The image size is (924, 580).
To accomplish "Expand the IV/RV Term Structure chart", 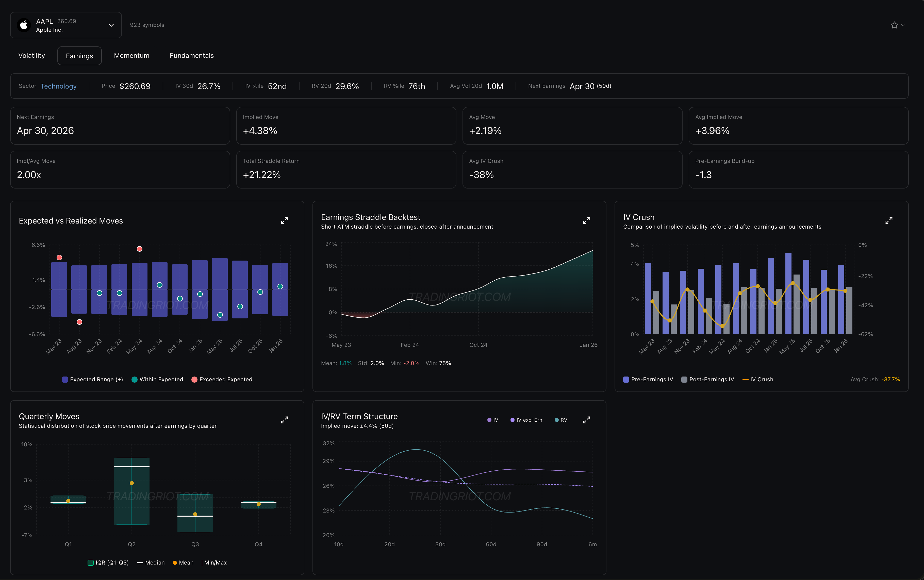I will (x=586, y=420).
